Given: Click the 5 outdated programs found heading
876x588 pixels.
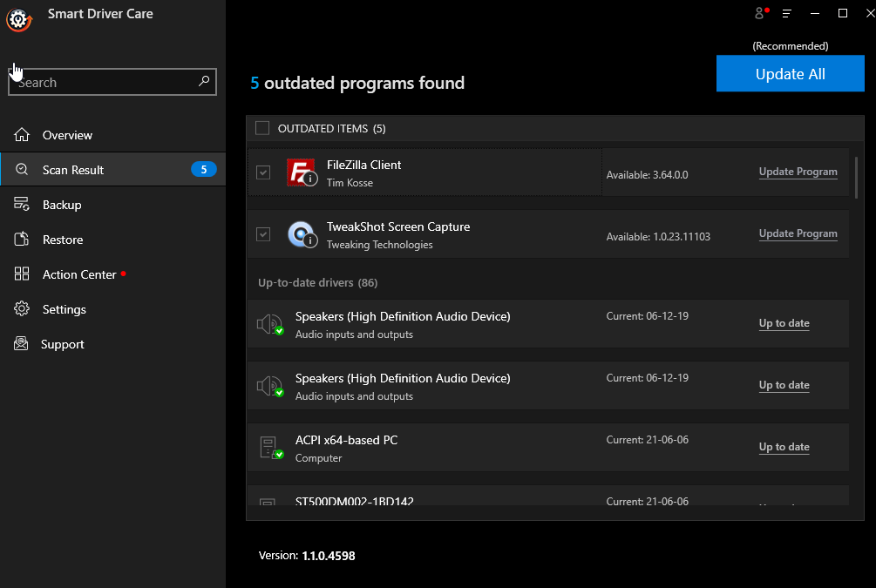Looking at the screenshot, I should pyautogui.click(x=357, y=84).
